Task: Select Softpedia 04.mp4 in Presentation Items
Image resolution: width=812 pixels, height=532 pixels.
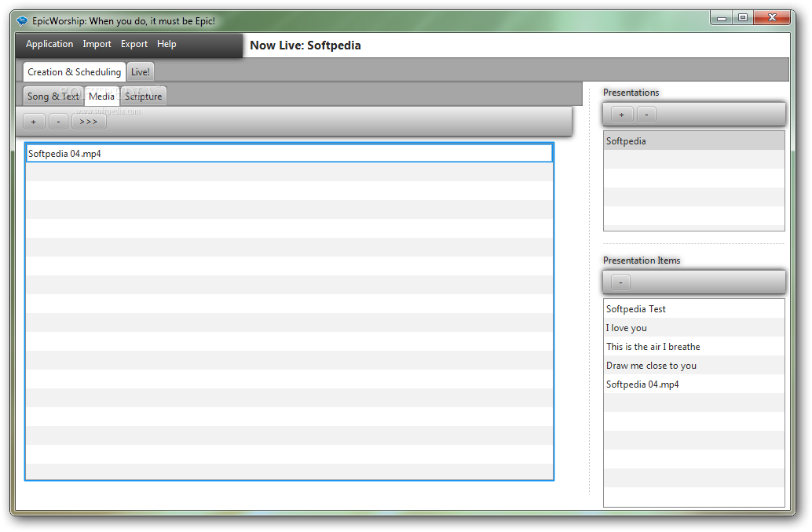Action: (694, 384)
